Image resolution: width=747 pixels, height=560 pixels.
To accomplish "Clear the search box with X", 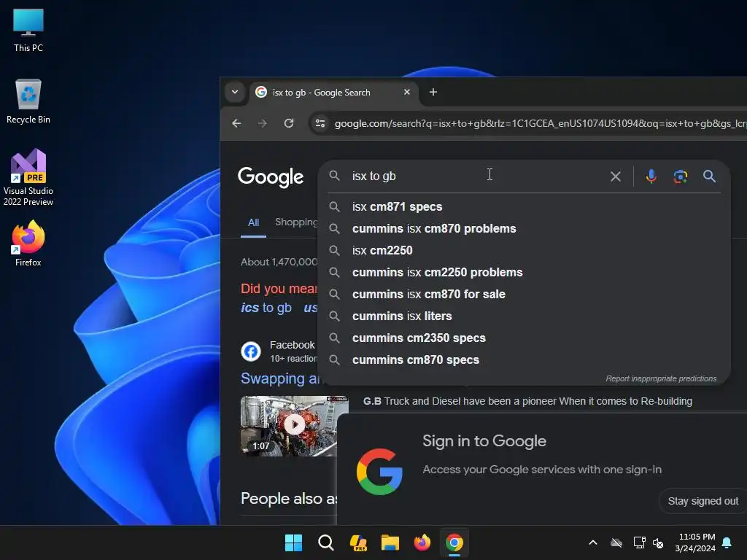I will (616, 176).
